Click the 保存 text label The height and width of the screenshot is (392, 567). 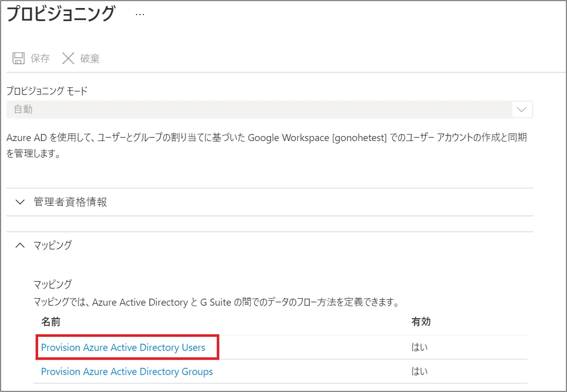click(x=40, y=58)
